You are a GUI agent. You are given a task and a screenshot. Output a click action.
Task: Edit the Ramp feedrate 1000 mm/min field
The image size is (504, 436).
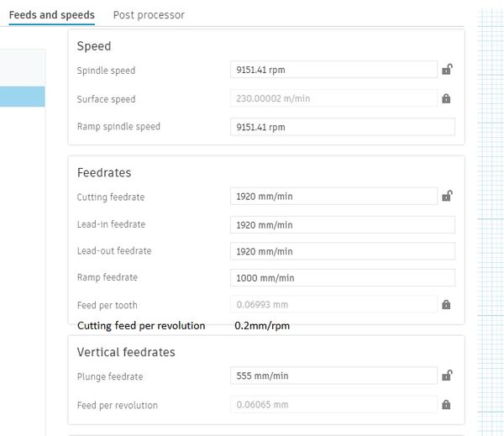(x=343, y=277)
